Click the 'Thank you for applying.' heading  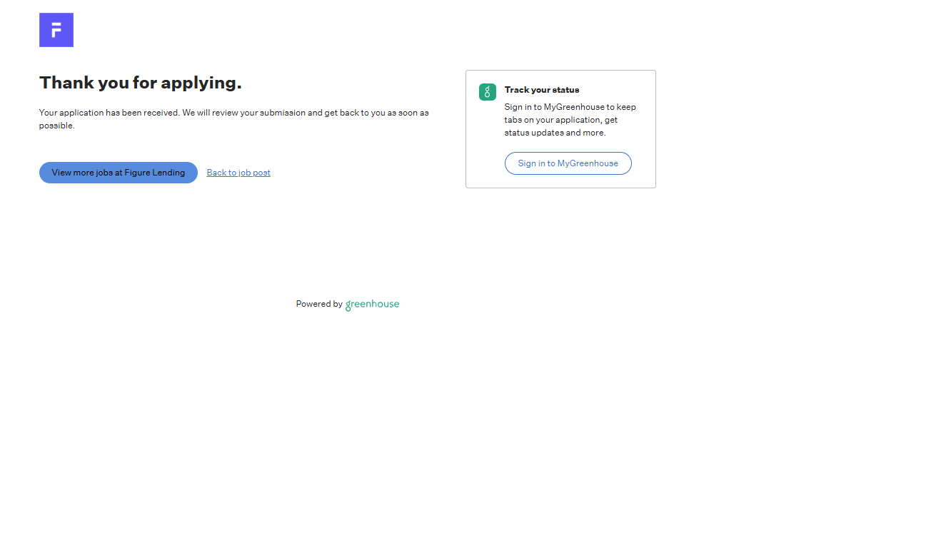(x=140, y=83)
